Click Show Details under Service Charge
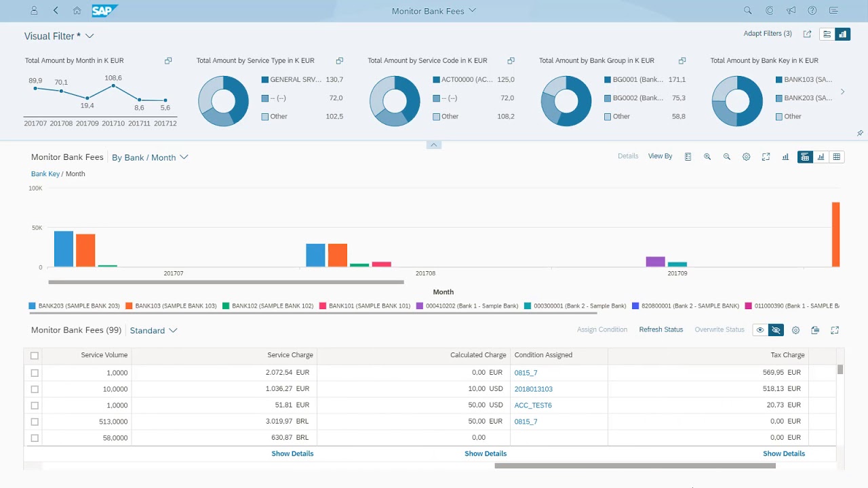 [x=292, y=453]
